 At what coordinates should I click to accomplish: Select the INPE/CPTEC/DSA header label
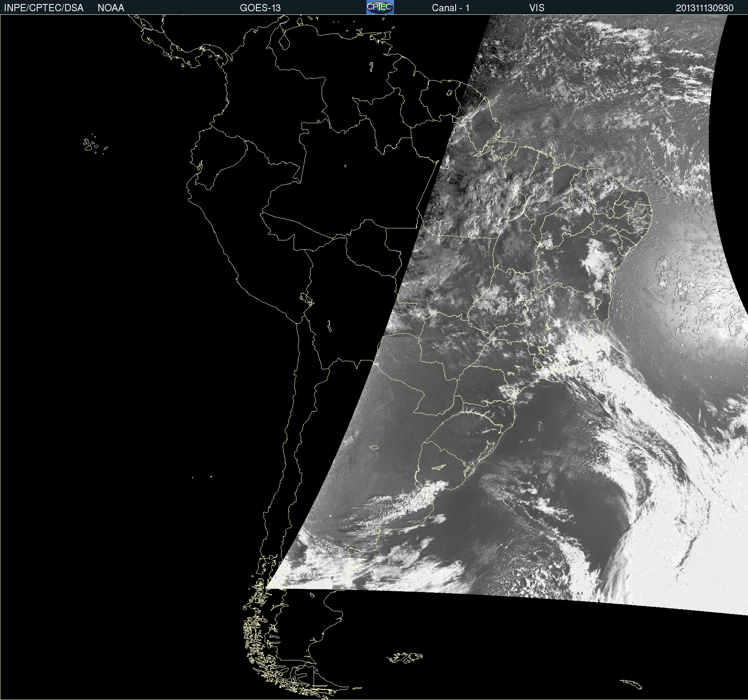(x=44, y=8)
